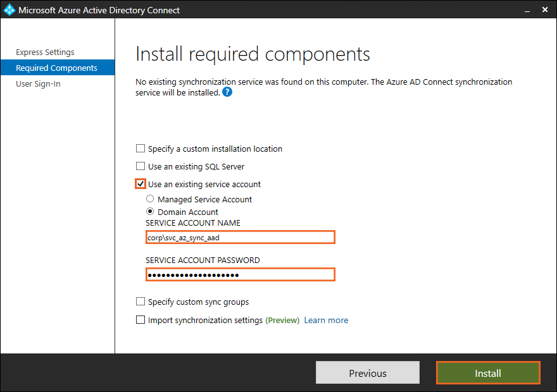This screenshot has width=557, height=392.
Task: Focus the Service Account Password field
Action: click(x=240, y=274)
